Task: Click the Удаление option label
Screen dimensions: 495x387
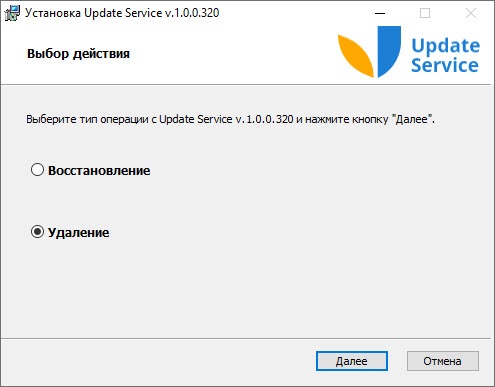Action: point(79,233)
